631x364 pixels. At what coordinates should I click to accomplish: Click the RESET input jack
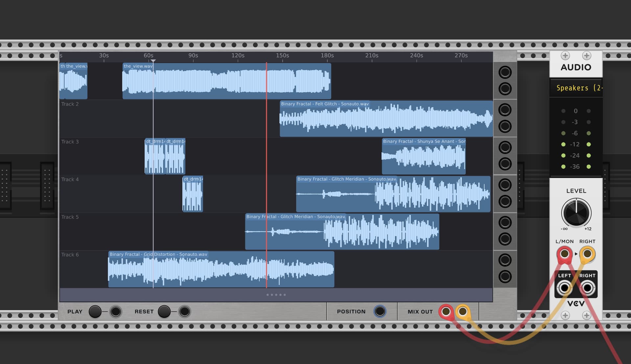coord(185,311)
